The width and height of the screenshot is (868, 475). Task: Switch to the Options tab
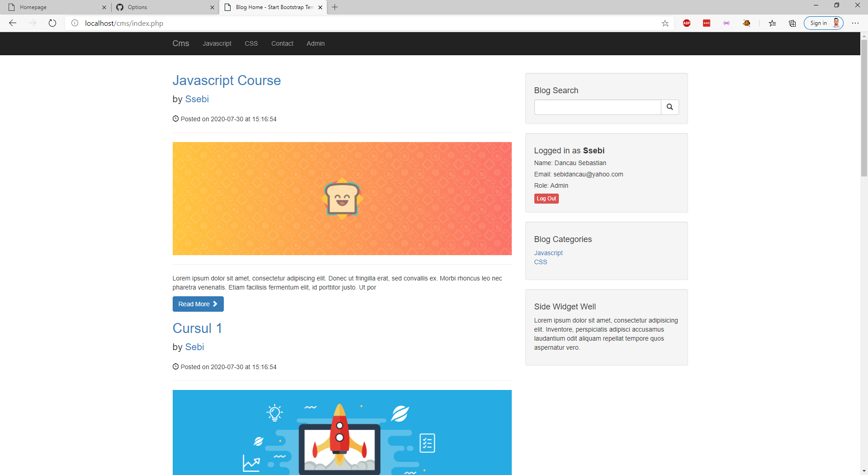[x=163, y=7]
